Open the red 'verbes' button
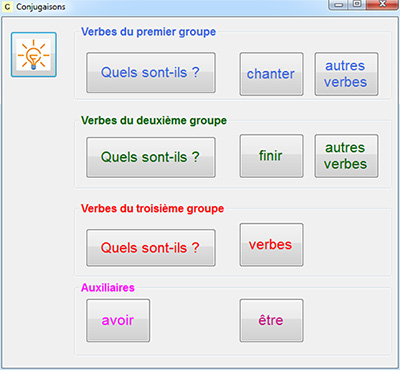The height and width of the screenshot is (370, 400). pos(271,245)
